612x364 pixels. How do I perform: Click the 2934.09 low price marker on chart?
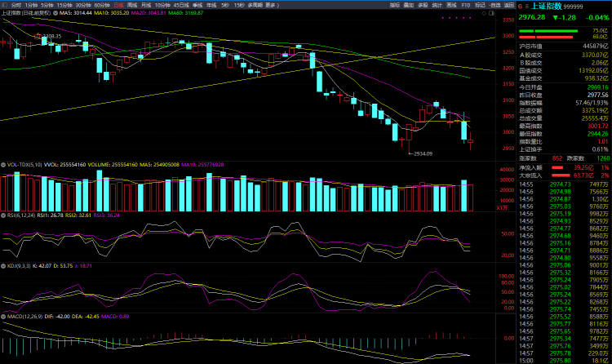[x=422, y=153]
